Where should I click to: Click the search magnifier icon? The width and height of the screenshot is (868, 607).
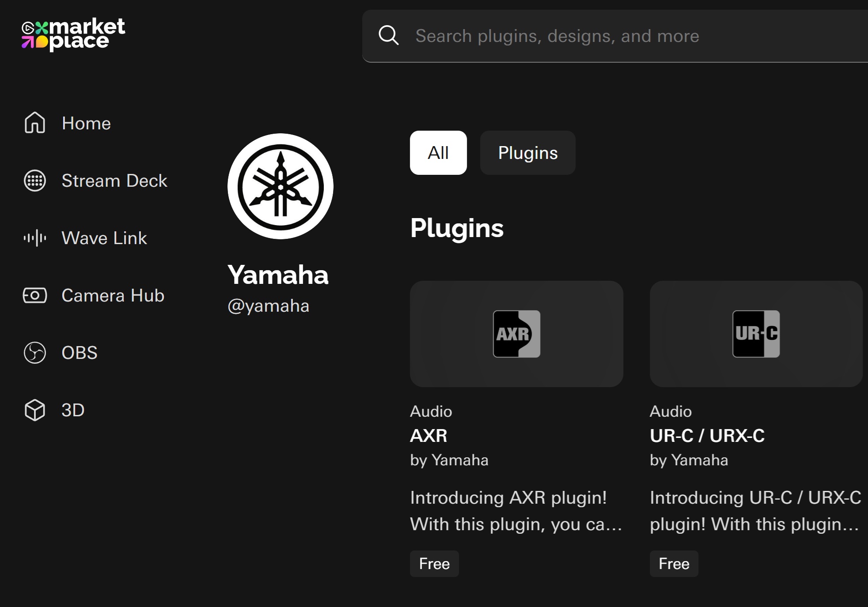389,35
